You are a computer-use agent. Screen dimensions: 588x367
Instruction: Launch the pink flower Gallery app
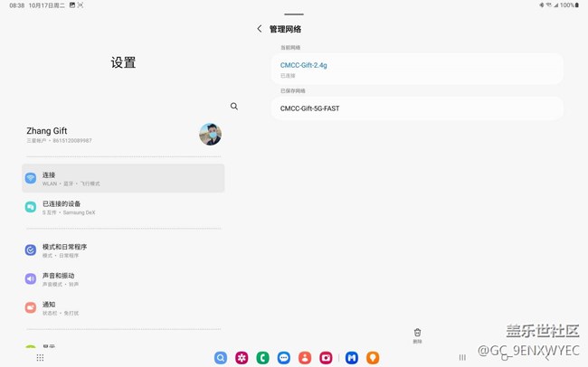click(x=242, y=358)
